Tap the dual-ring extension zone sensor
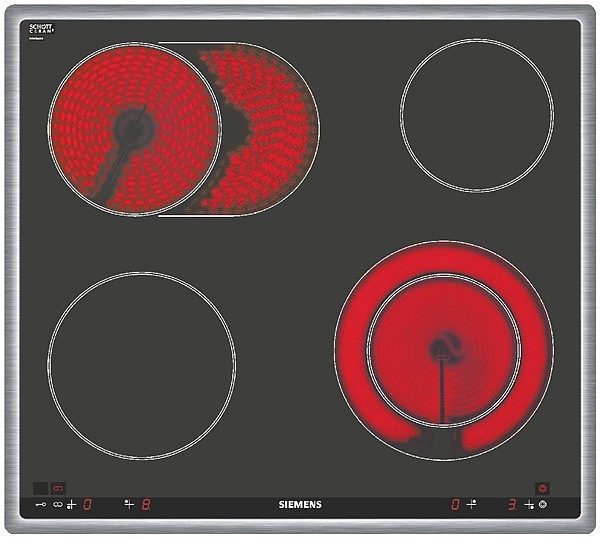This screenshot has height=538, width=600. [543, 505]
